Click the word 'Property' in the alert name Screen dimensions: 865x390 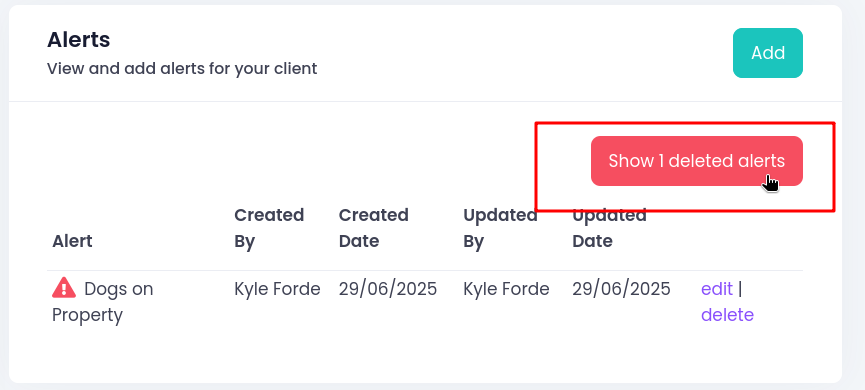[87, 316]
